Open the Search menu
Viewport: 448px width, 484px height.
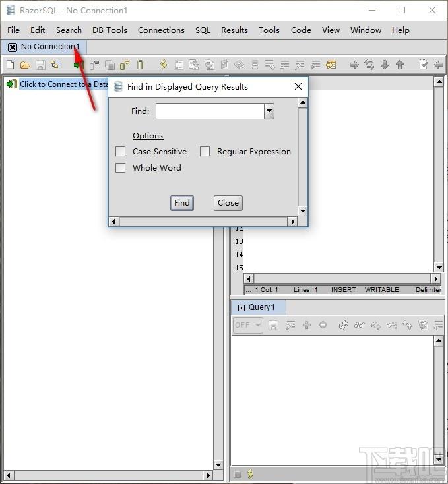(x=69, y=30)
